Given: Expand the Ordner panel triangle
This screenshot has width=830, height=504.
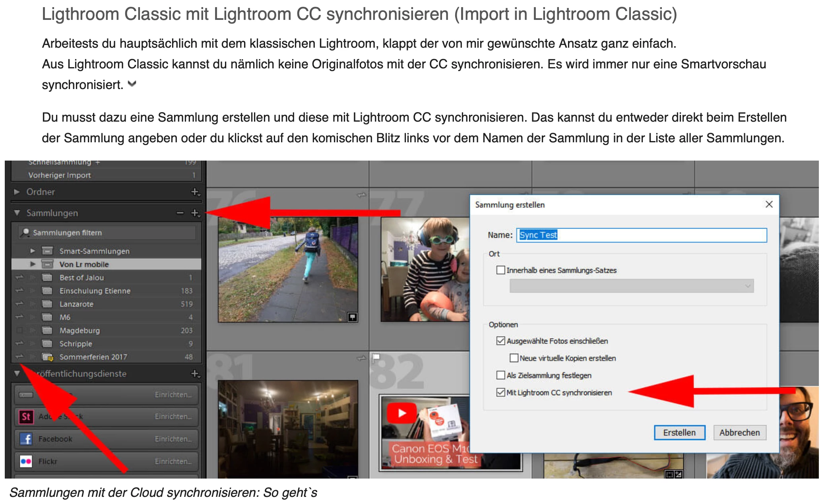Looking at the screenshot, I should tap(17, 192).
